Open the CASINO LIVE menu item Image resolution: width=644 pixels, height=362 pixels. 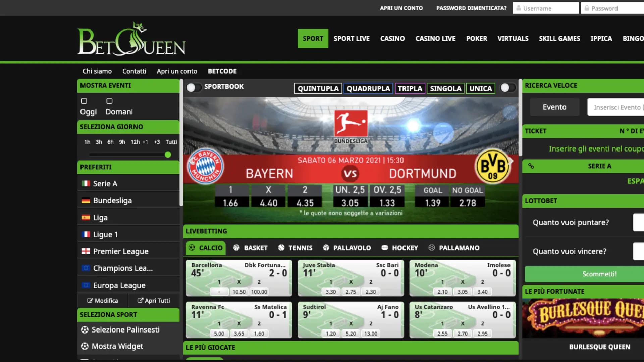[x=435, y=39]
